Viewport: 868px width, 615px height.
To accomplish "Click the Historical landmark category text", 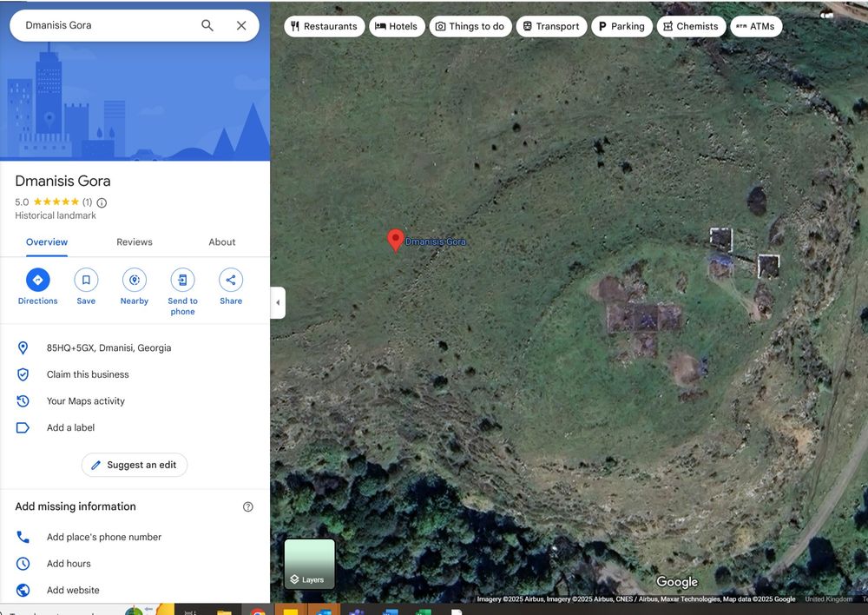I will point(56,215).
